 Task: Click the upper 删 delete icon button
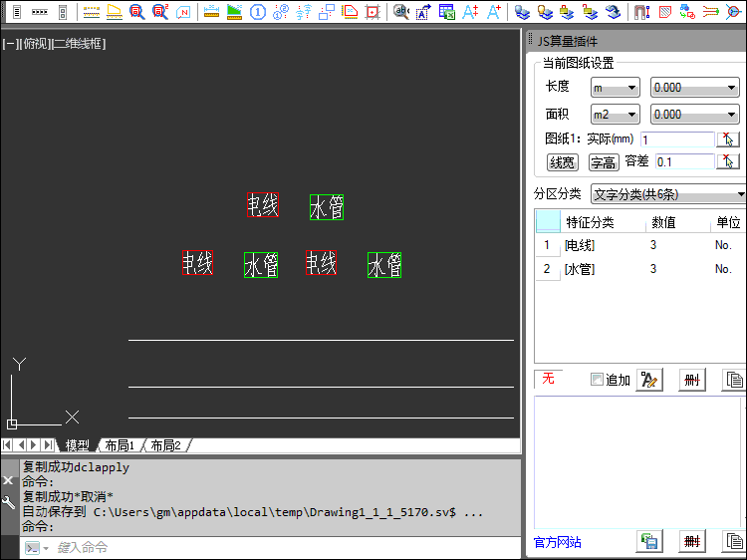(x=691, y=380)
